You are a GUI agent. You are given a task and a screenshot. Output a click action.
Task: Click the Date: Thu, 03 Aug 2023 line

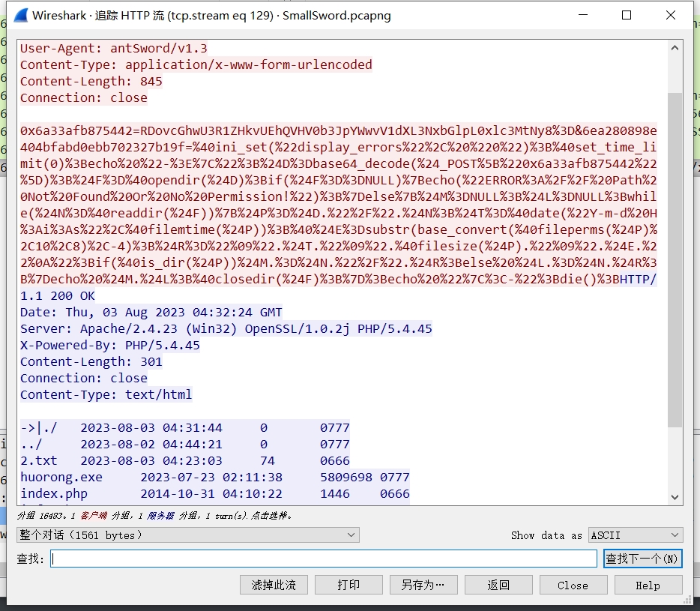pyautogui.click(x=151, y=312)
